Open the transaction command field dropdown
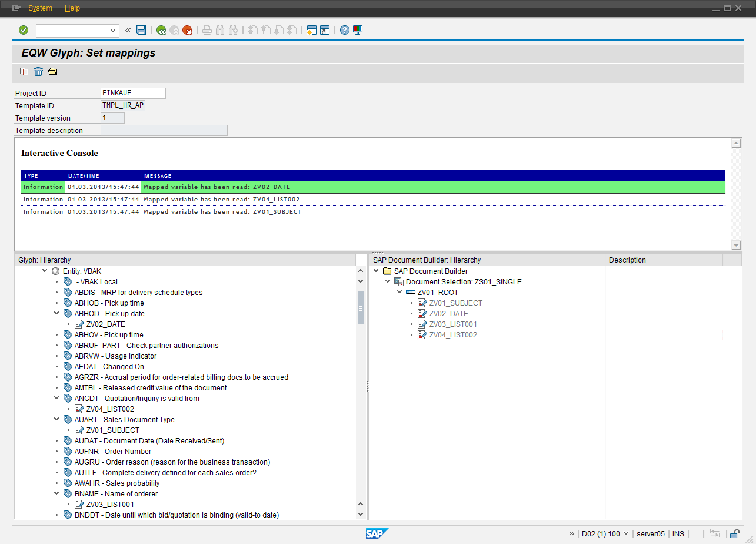Image resolution: width=756 pixels, height=544 pixels. [x=114, y=31]
